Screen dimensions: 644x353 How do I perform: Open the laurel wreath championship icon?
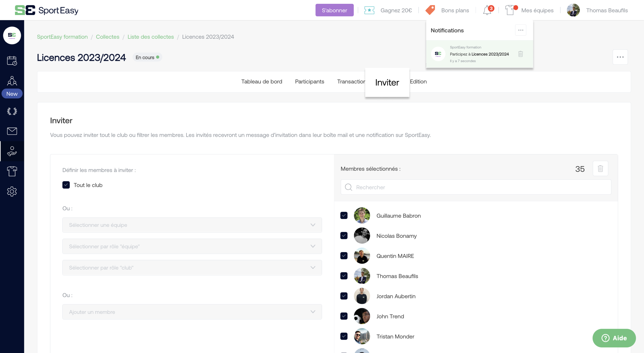click(12, 111)
